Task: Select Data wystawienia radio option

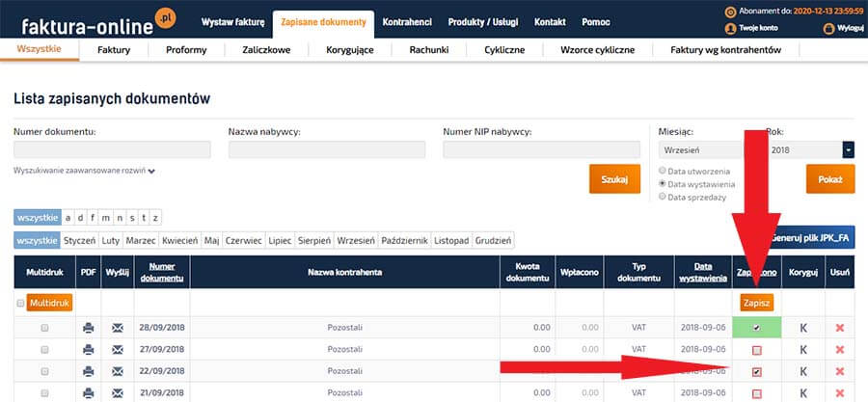Action: [x=662, y=183]
